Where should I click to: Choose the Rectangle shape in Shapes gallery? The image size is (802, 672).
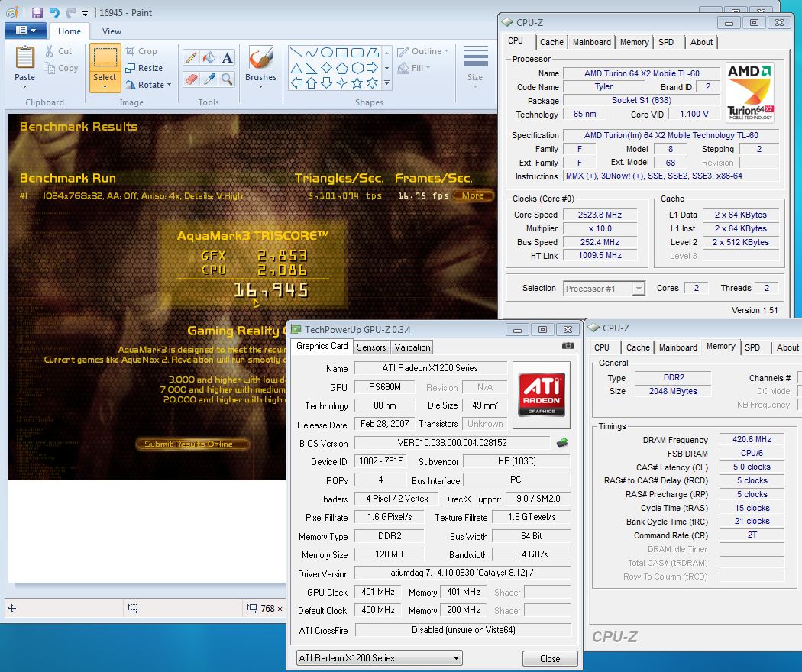(x=342, y=53)
